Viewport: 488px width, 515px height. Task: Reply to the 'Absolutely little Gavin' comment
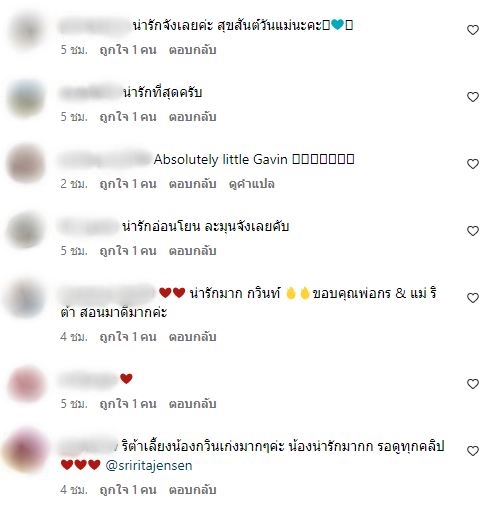[x=192, y=184]
